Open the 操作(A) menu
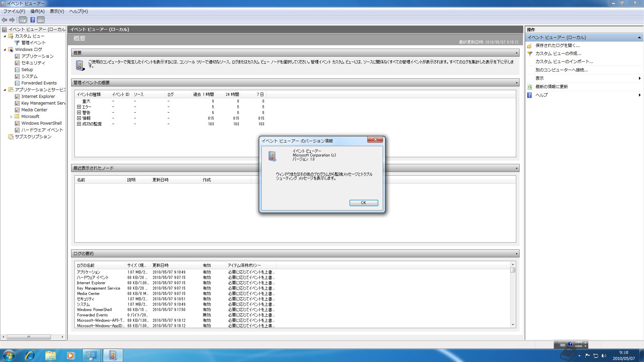The image size is (644, 362). point(37,11)
